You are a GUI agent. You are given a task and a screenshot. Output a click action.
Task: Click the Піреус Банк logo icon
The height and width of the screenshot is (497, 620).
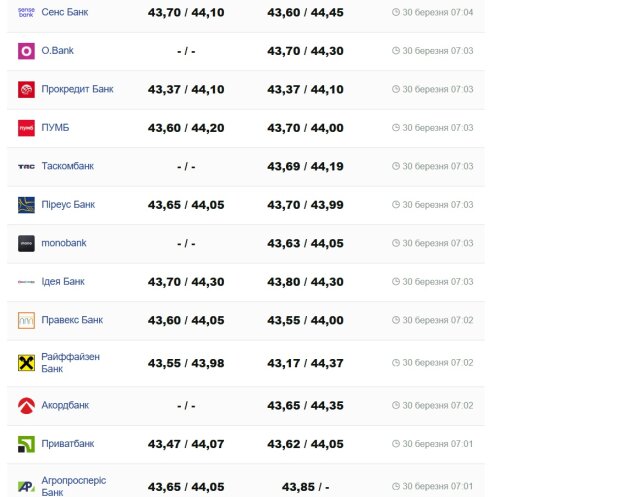click(26, 205)
